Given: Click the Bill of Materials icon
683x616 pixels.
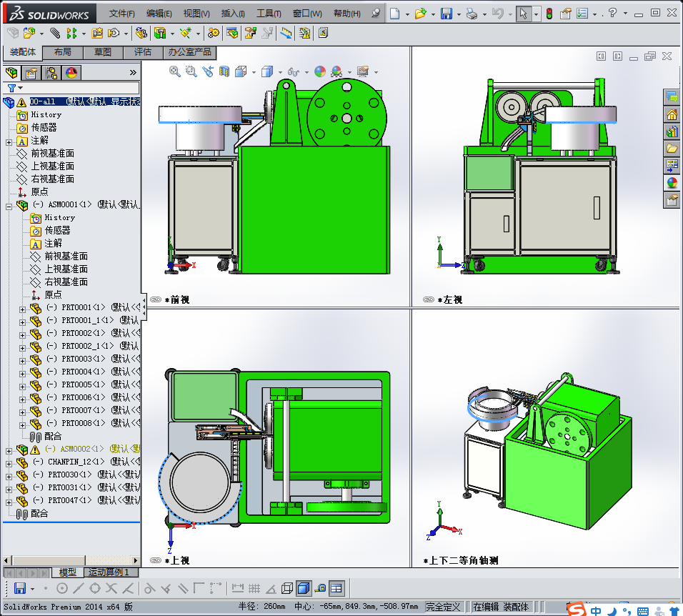Looking at the screenshot, I should click(232, 33).
